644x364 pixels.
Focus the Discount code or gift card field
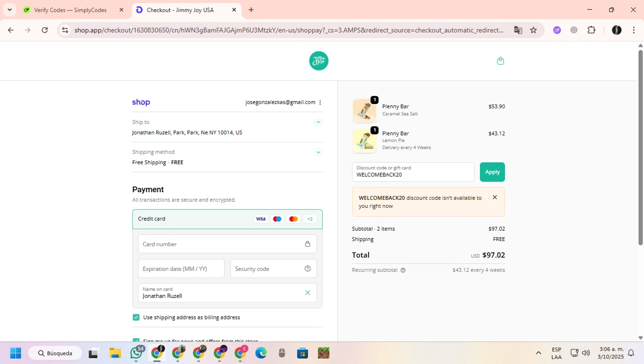click(413, 172)
